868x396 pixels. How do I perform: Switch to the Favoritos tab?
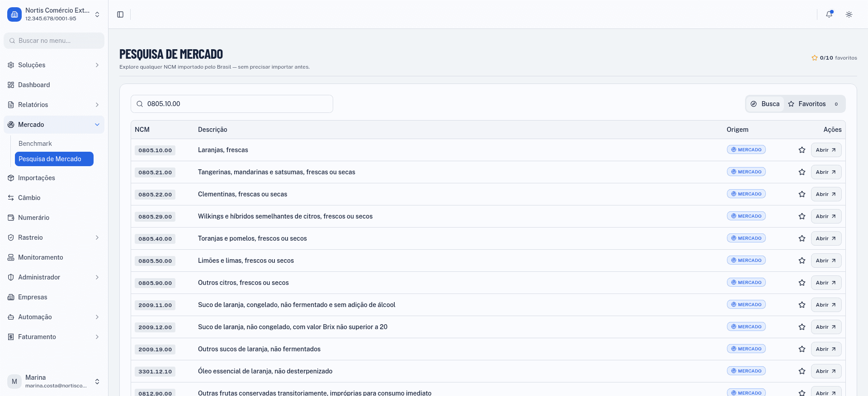[x=814, y=104]
